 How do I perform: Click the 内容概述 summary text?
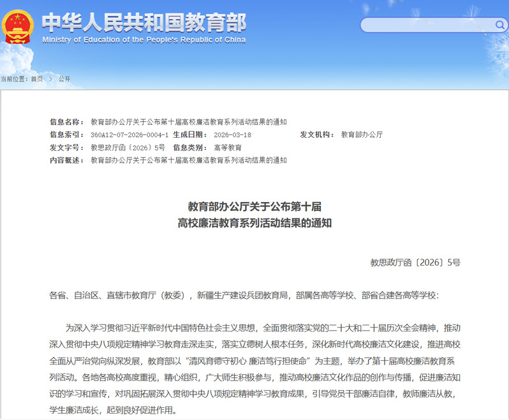coord(189,160)
